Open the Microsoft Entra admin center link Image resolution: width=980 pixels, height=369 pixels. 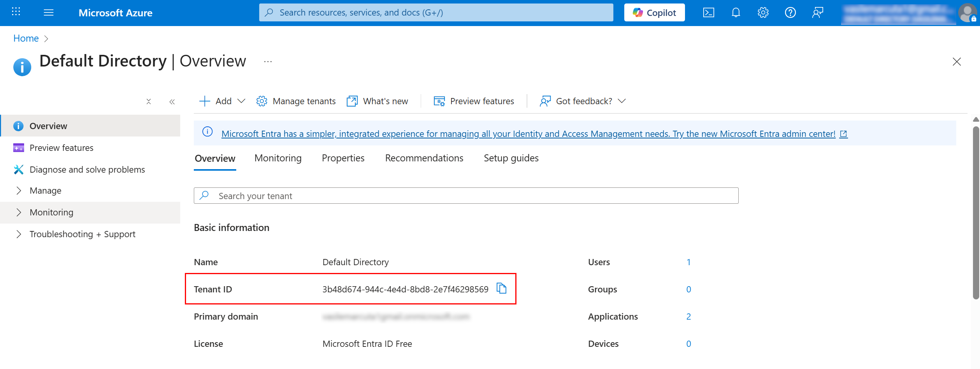click(528, 134)
